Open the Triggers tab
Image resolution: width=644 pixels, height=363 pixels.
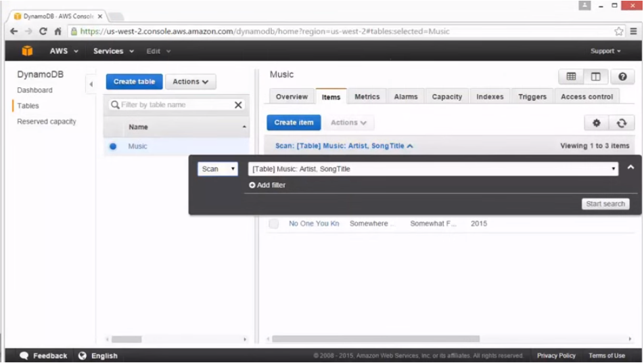[532, 97]
